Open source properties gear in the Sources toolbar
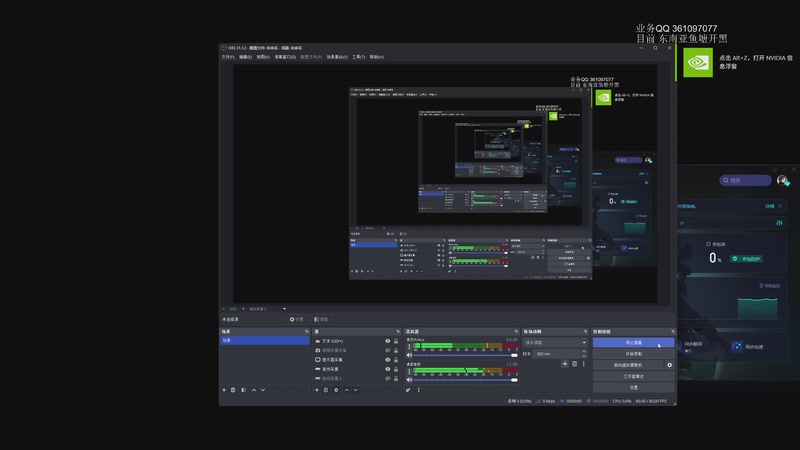Image resolution: width=800 pixels, height=450 pixels. pos(336,390)
